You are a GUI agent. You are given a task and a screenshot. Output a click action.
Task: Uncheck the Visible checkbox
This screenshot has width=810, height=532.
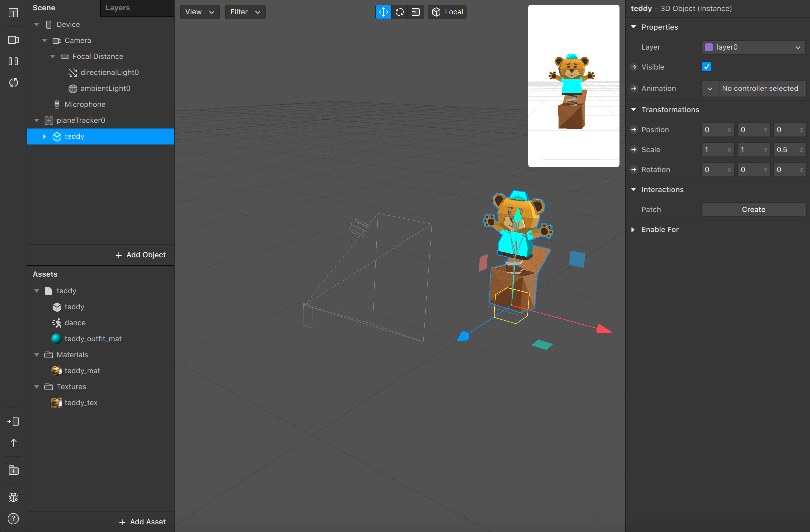pos(707,67)
